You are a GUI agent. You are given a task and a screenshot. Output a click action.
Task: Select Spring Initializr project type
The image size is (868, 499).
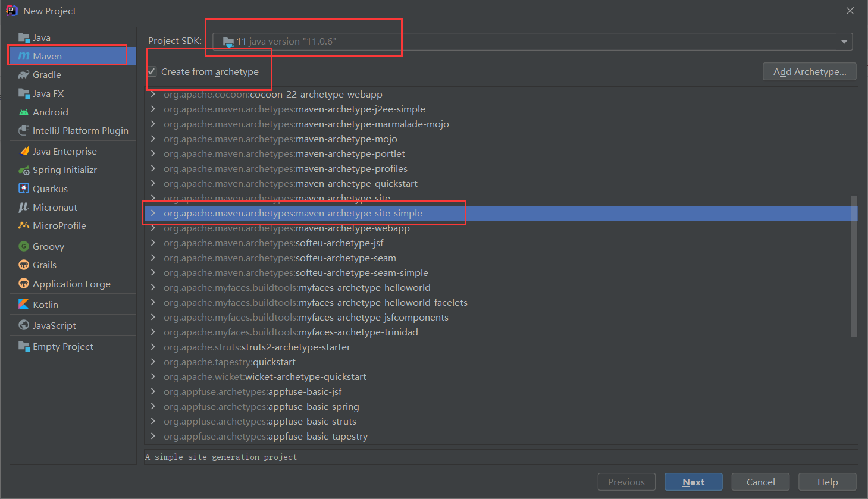point(73,170)
